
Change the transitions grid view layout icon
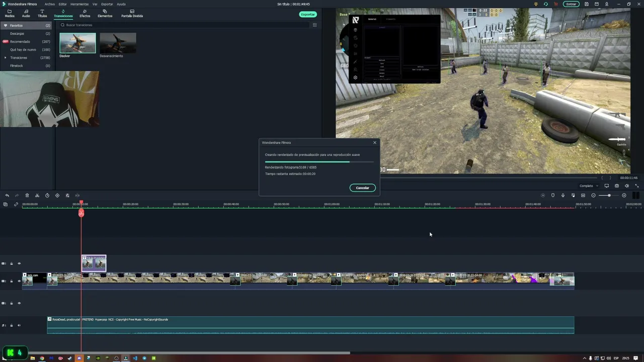click(314, 25)
